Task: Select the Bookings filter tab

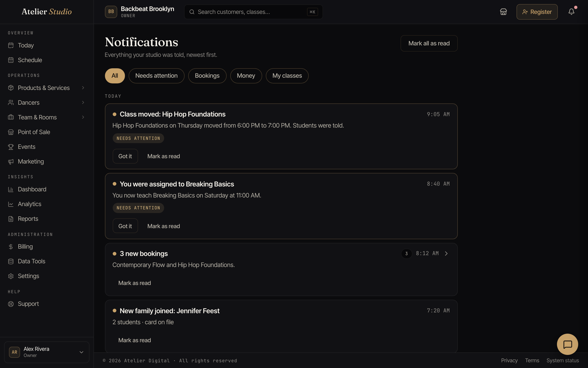Action: coord(207,76)
